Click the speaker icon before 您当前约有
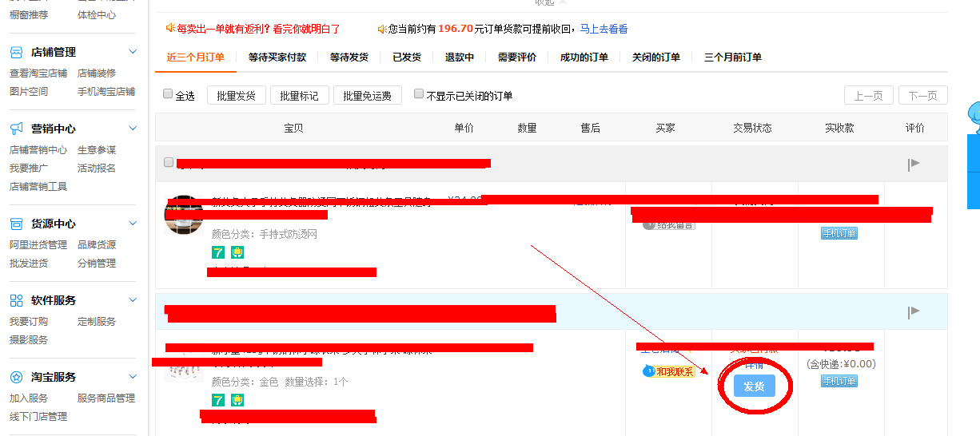This screenshot has height=436, width=980. 382,28
